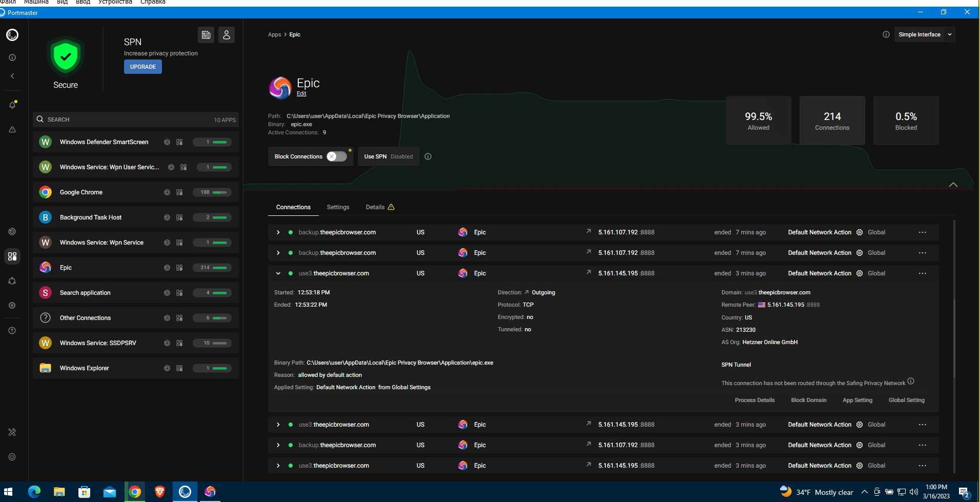The height and width of the screenshot is (502, 980).
Task: Collapse the traffic chart with the up chevron
Action: tap(953, 185)
